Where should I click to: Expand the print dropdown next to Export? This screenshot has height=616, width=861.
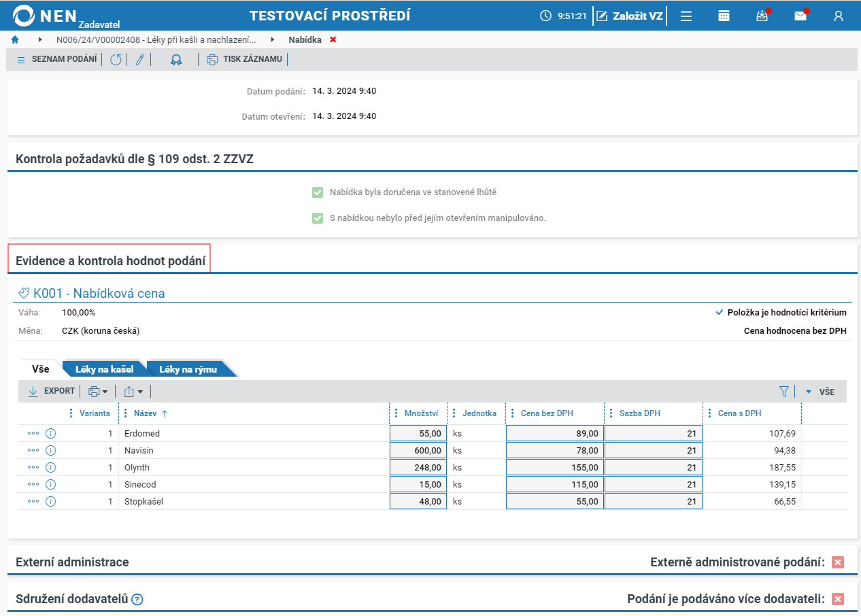tap(98, 391)
